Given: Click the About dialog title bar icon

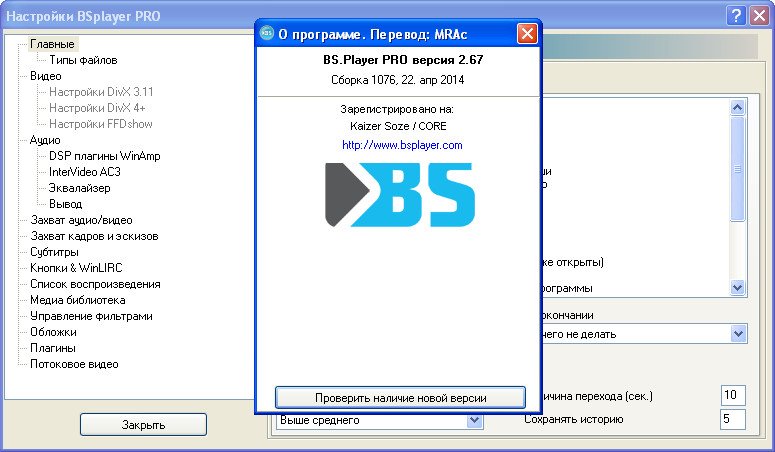Looking at the screenshot, I should pos(267,34).
